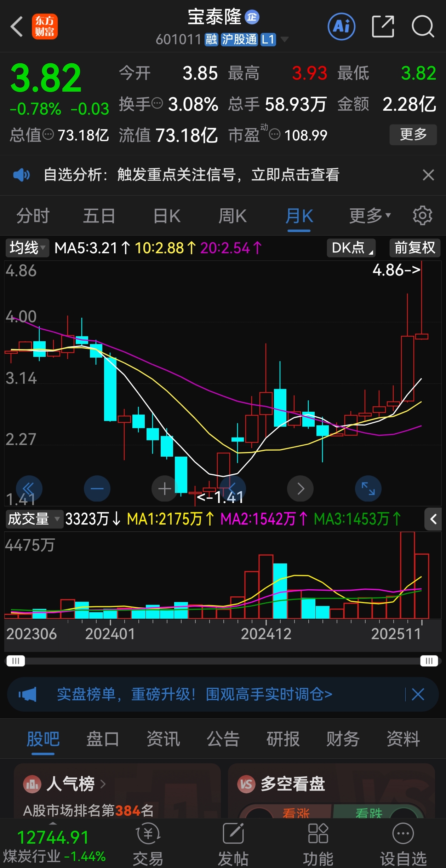This screenshot has height=868, width=446.
Task: Switch to the 五日 chart tab
Action: pos(99,216)
